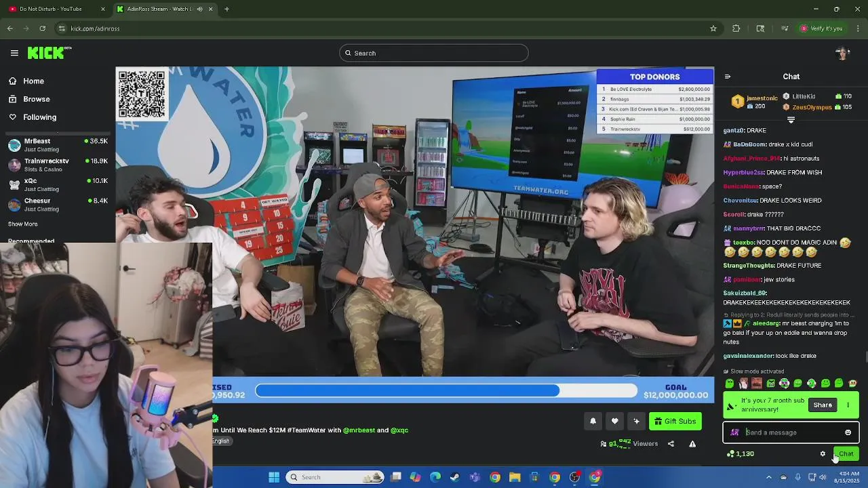
Task: Click the Gift Subs button
Action: (675, 422)
